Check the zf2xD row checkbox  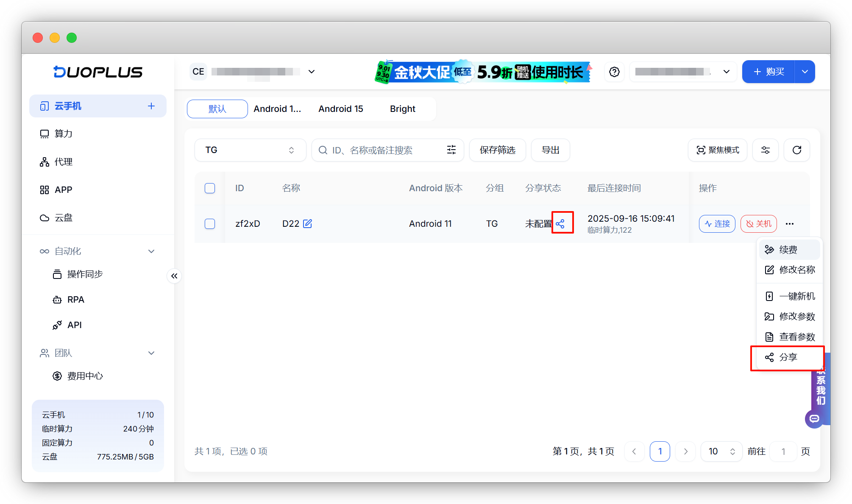pos(210,224)
